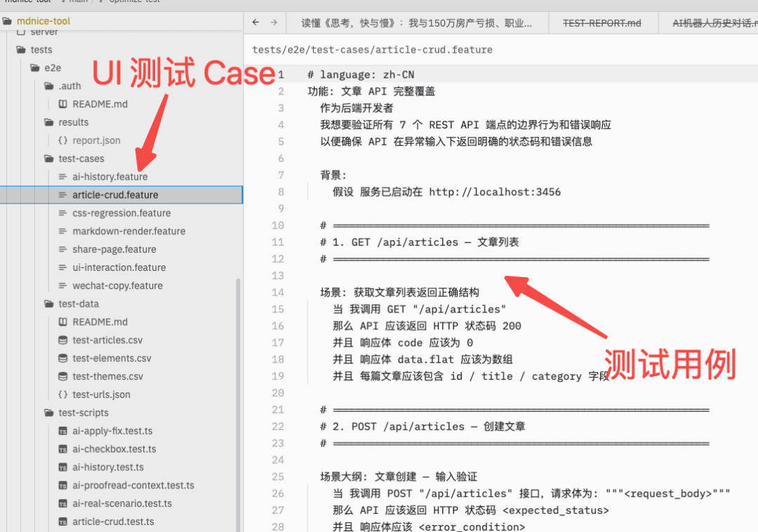Click the breadcrumb path tests/e2e/test-cases/article-crud.feature
Viewport: 758px width, 532px height.
372,50
